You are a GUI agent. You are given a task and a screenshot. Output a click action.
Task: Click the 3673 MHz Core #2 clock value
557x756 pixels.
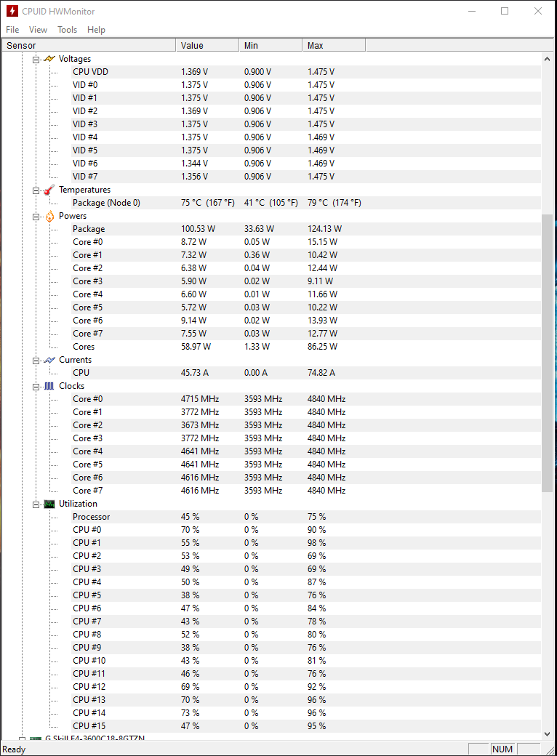pos(200,425)
